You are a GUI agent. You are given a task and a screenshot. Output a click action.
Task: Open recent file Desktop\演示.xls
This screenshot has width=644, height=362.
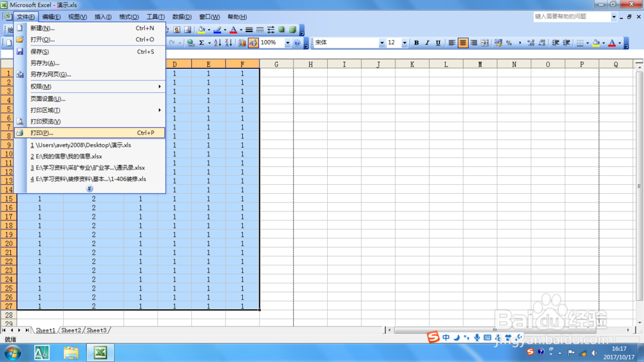pos(90,145)
